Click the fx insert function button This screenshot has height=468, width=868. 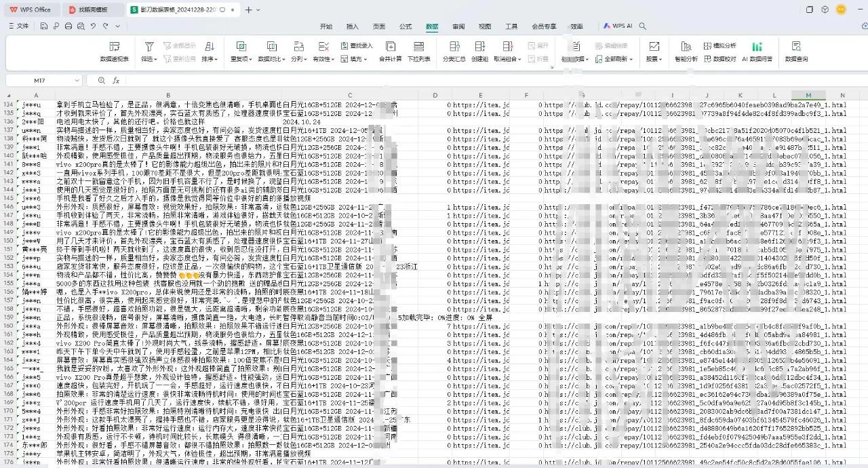pos(115,79)
